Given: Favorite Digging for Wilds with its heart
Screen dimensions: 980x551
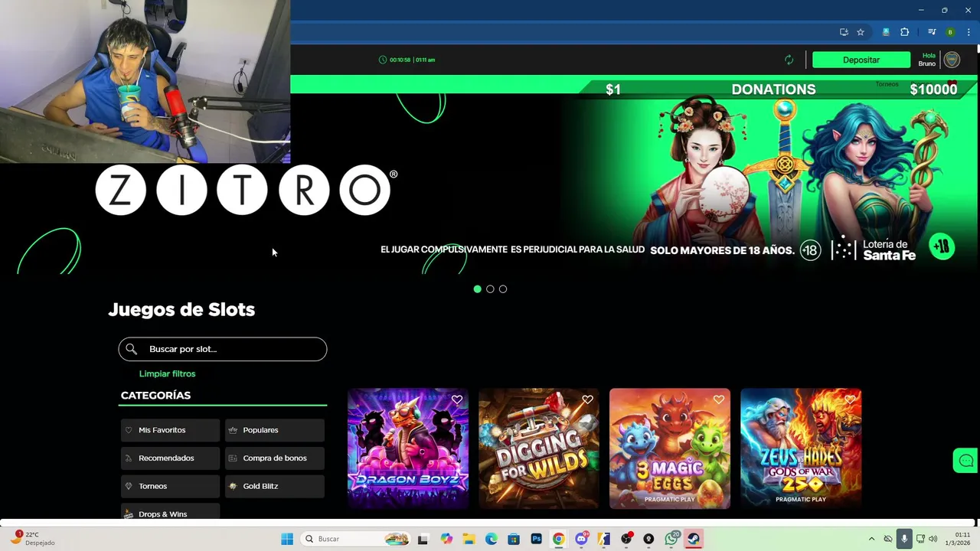Looking at the screenshot, I should (587, 399).
